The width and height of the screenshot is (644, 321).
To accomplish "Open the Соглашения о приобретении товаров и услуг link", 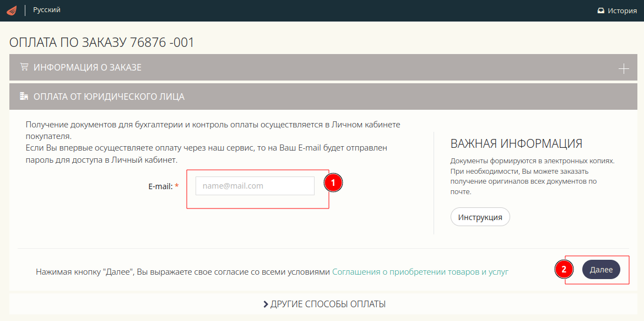I will [420, 271].
